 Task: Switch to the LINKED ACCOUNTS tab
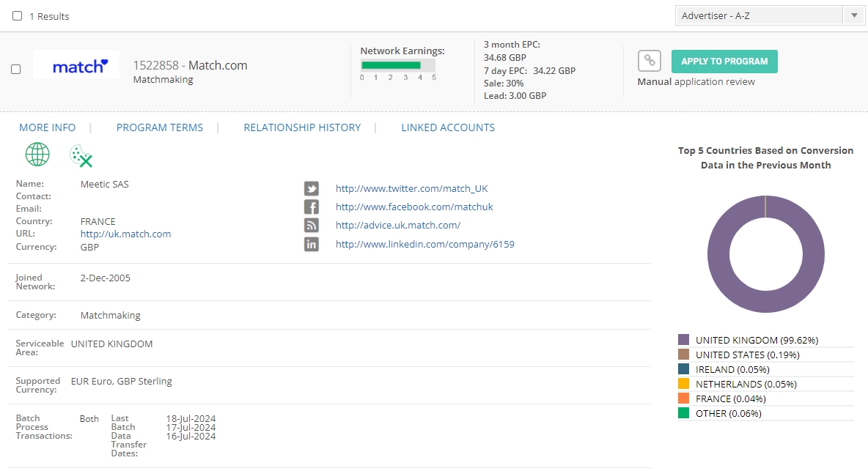448,127
